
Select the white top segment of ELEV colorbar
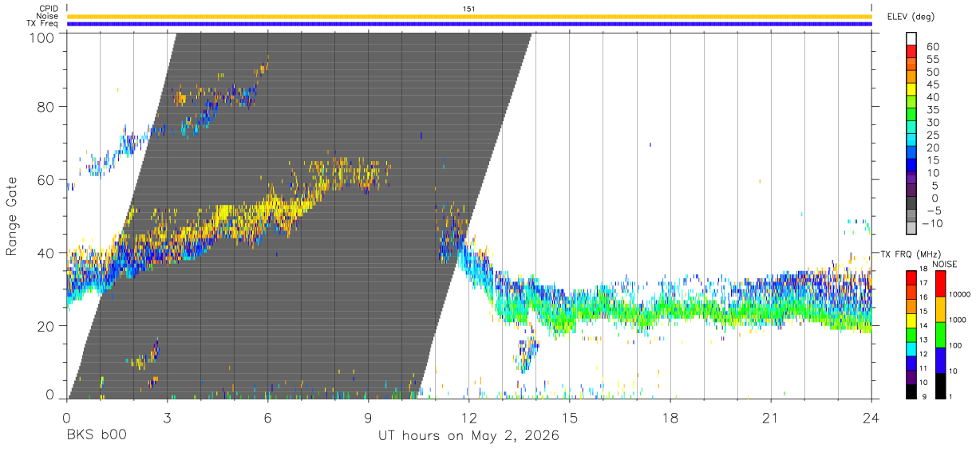[x=911, y=39]
